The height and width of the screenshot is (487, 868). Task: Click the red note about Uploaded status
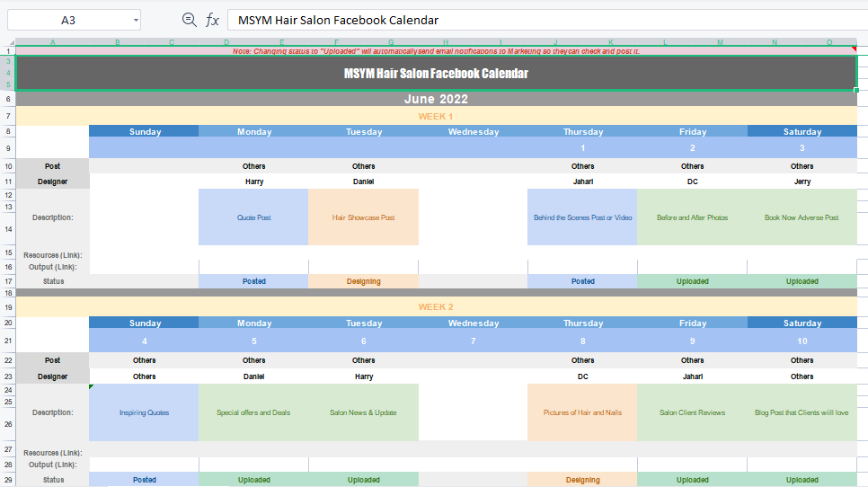pyautogui.click(x=436, y=51)
